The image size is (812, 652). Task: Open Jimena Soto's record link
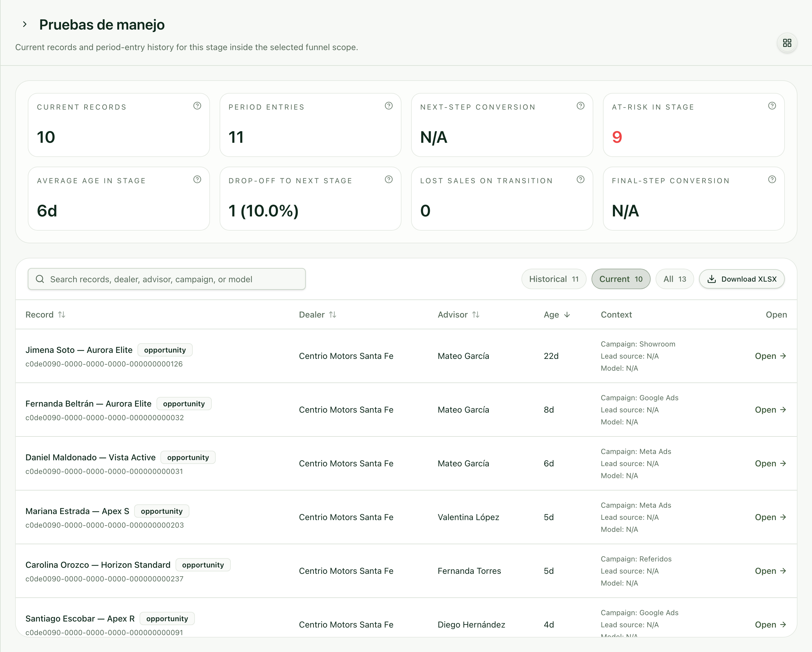[x=770, y=356]
